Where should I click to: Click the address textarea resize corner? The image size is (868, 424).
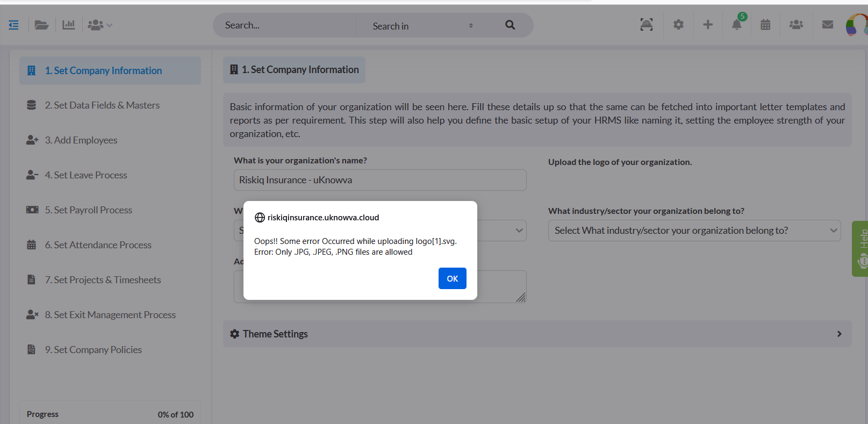[521, 297]
